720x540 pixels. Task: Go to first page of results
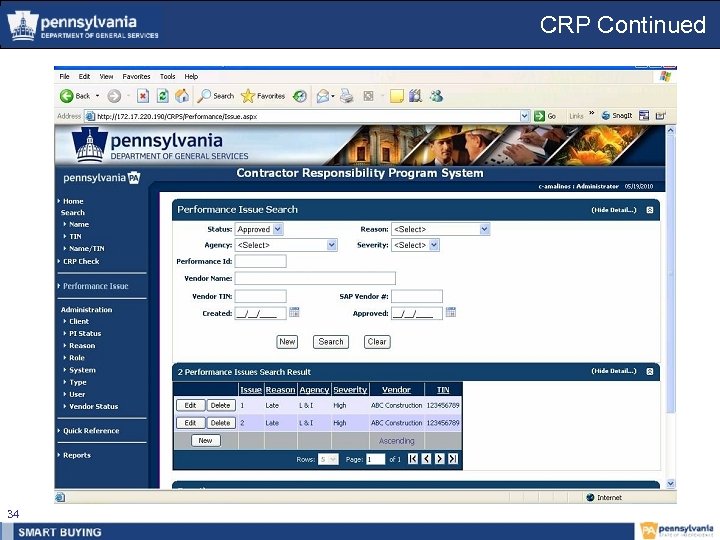[x=413, y=458]
